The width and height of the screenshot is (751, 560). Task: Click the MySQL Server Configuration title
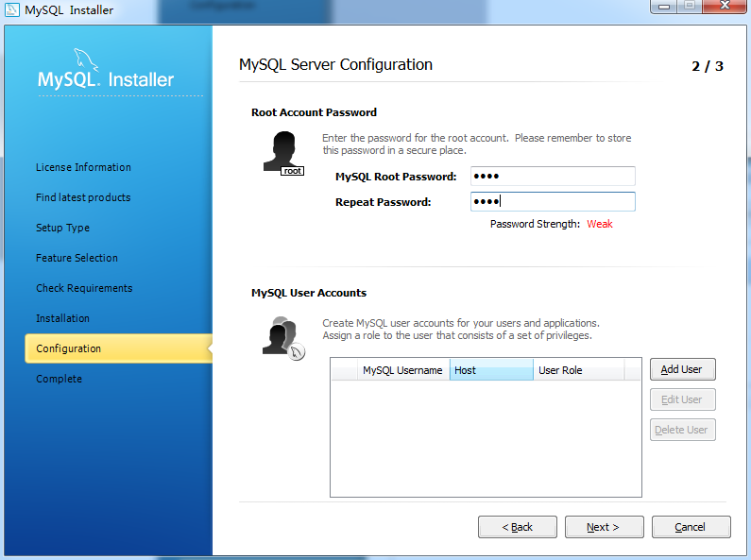coord(335,64)
